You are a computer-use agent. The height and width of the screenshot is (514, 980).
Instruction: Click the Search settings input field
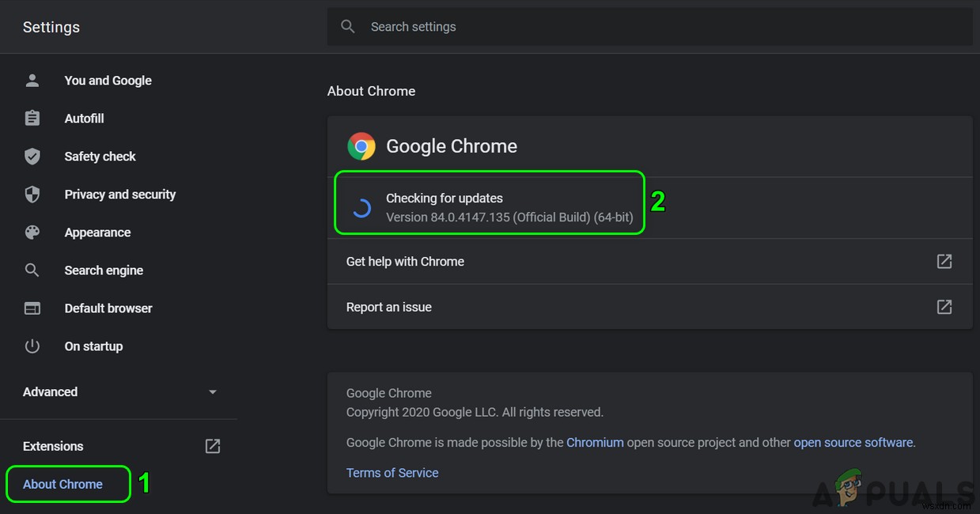point(554,26)
